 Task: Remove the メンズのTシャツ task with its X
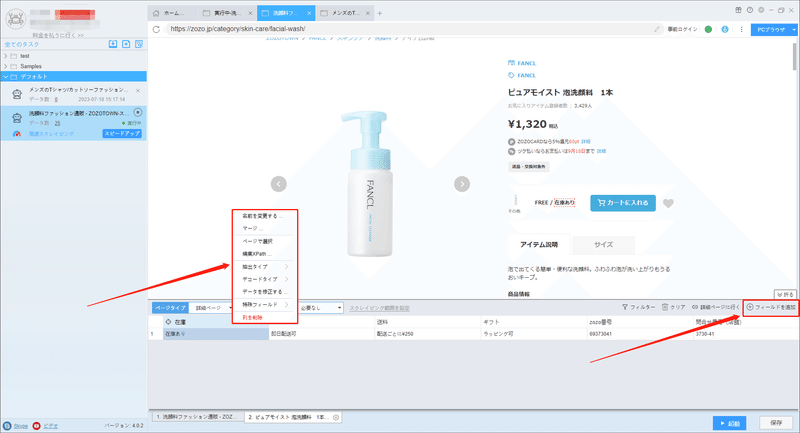tap(138, 90)
